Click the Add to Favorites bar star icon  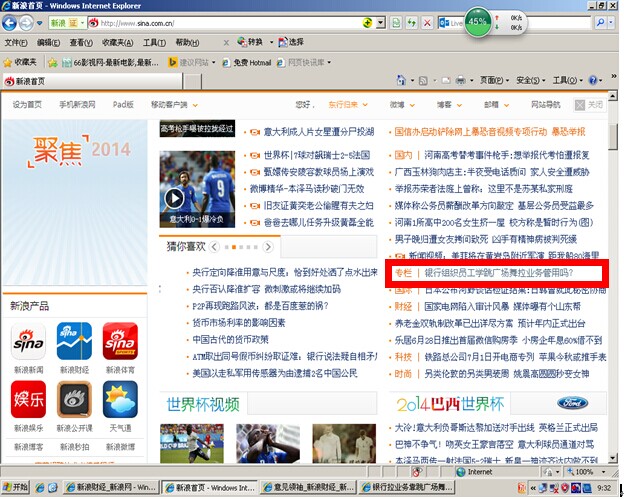(x=53, y=62)
